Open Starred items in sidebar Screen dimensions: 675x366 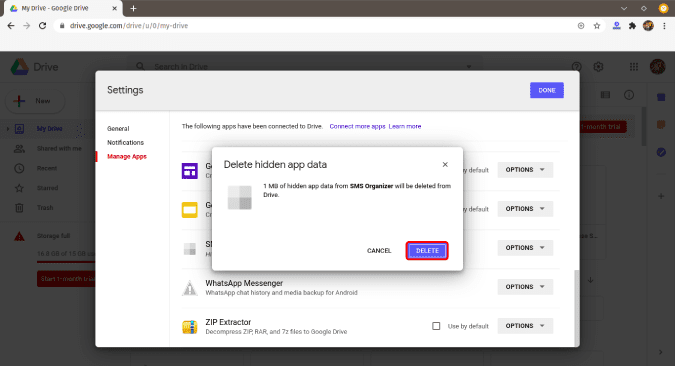pos(47,188)
